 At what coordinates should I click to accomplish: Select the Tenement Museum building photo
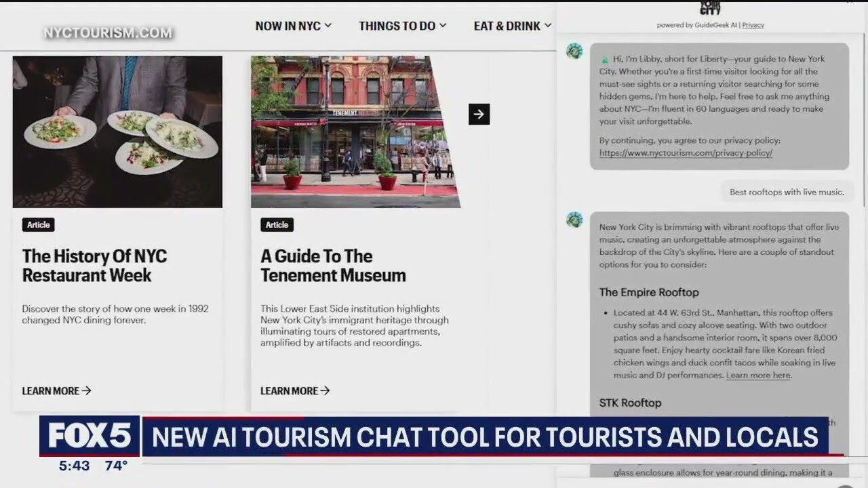355,131
